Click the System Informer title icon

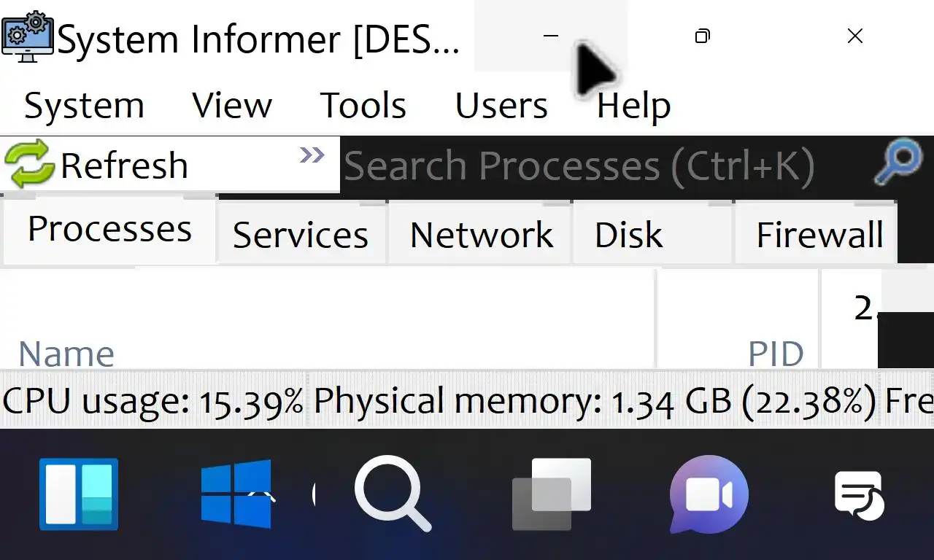click(28, 36)
